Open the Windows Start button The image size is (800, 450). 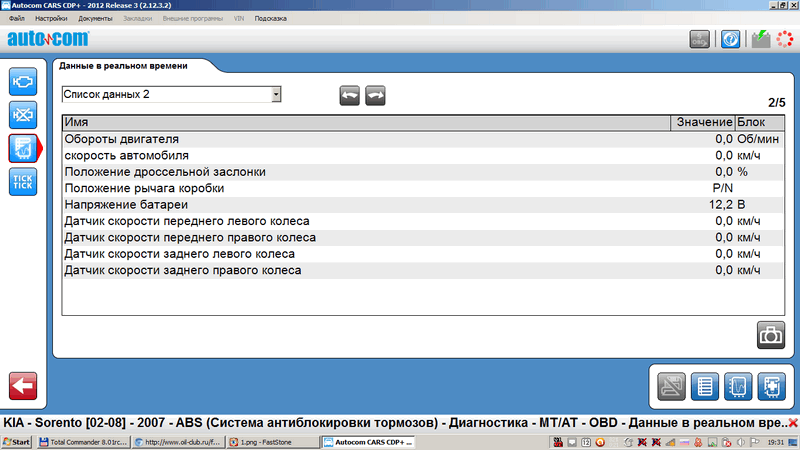(16, 442)
